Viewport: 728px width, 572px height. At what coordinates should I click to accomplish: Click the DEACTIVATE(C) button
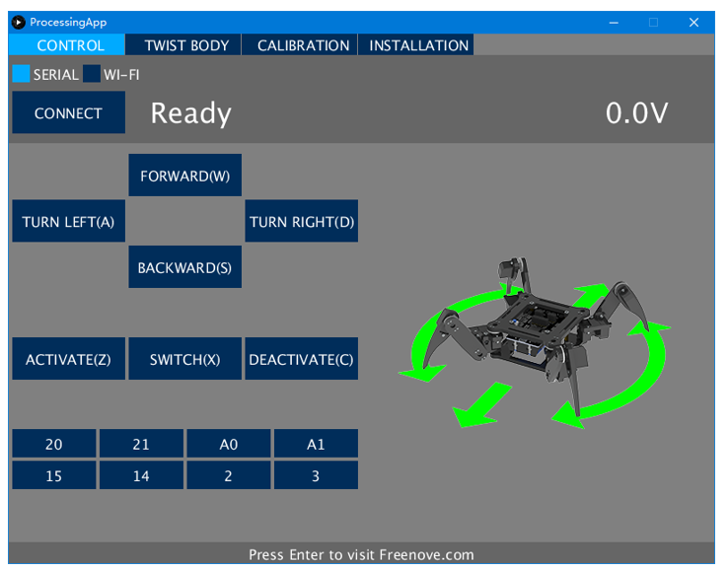pos(302,359)
